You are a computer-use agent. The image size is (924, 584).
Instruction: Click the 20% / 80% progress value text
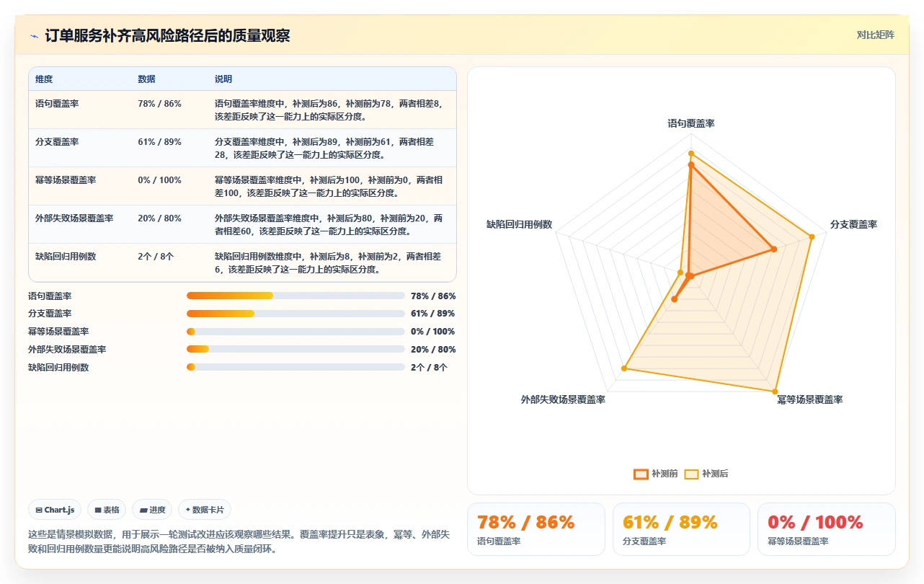433,350
